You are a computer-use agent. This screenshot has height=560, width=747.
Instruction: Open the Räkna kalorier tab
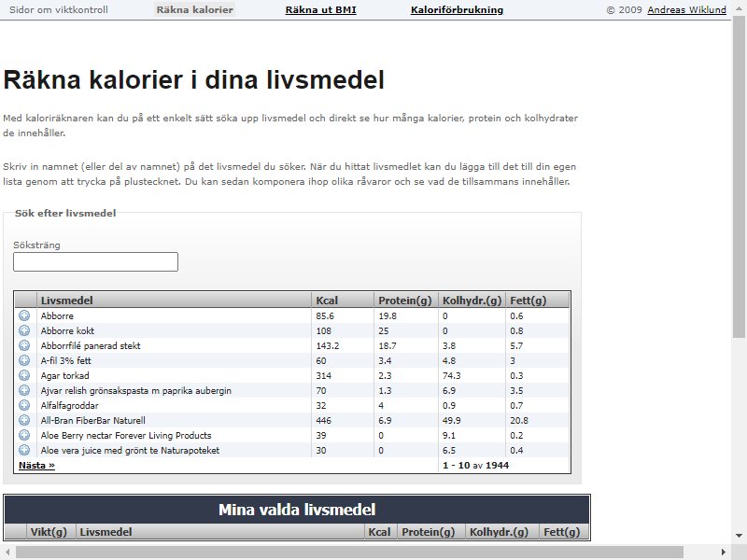point(195,9)
